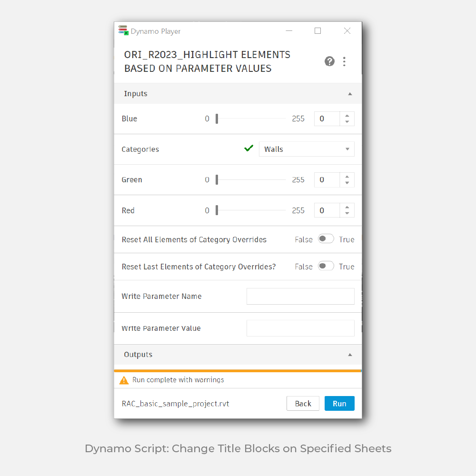Viewport: 476px width, 476px height.
Task: Increase the Blue value with up arrow
Action: click(347, 115)
